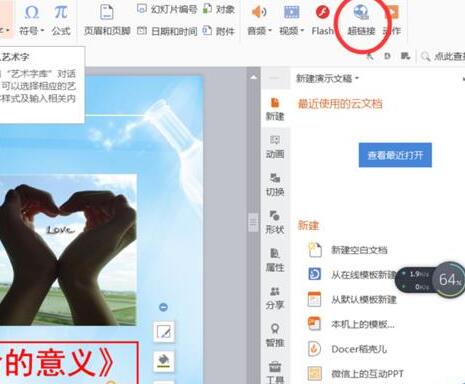This screenshot has height=384, width=465.
Task: Open the 形状 shapes sidebar tab
Action: click(x=275, y=222)
